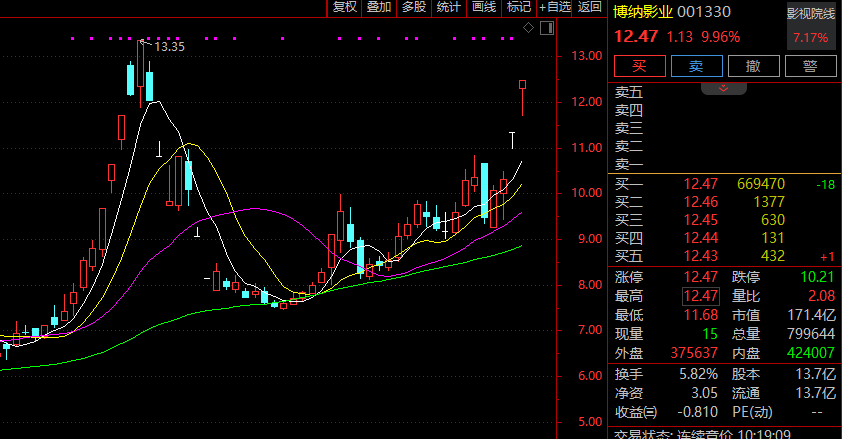Click the 卖 sell button
The width and height of the screenshot is (842, 439).
pyautogui.click(x=696, y=67)
